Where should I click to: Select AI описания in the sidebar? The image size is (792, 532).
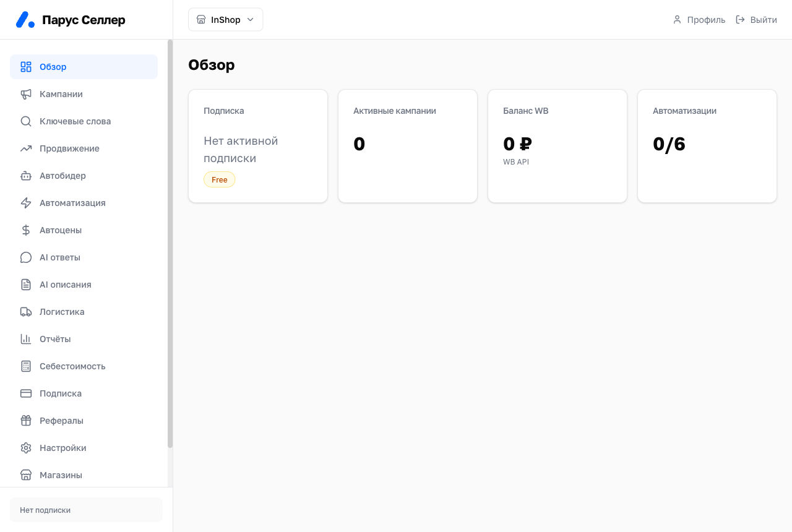(84, 285)
